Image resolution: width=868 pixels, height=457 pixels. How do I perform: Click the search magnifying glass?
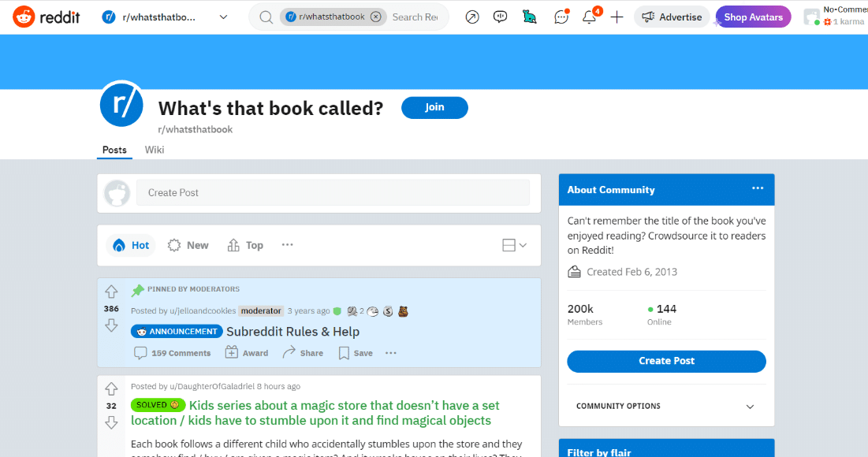pos(266,16)
